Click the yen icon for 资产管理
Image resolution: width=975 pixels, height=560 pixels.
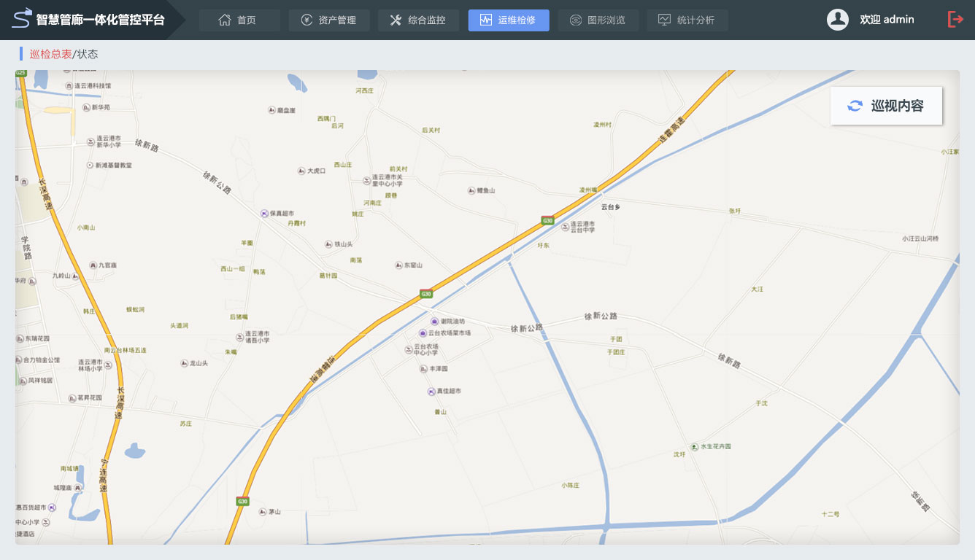click(307, 20)
